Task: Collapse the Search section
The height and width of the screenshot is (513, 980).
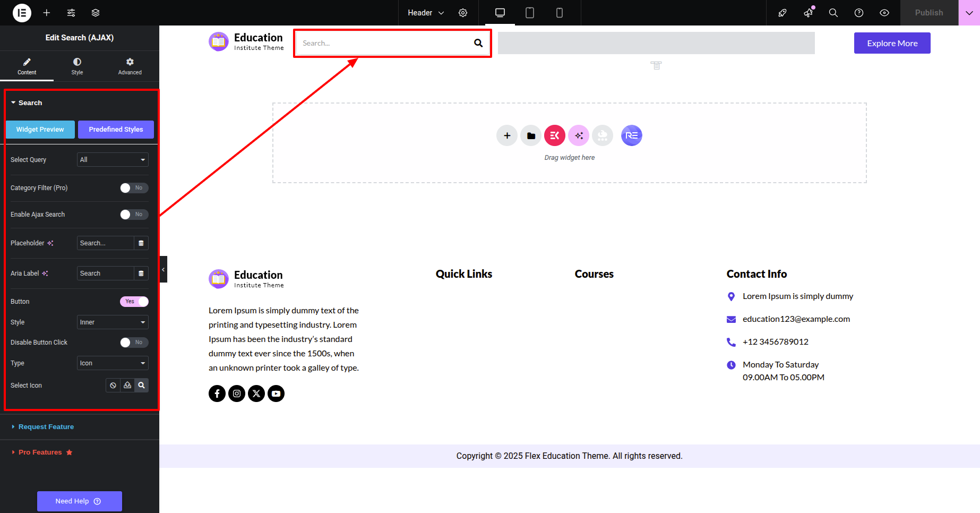Action: point(27,102)
